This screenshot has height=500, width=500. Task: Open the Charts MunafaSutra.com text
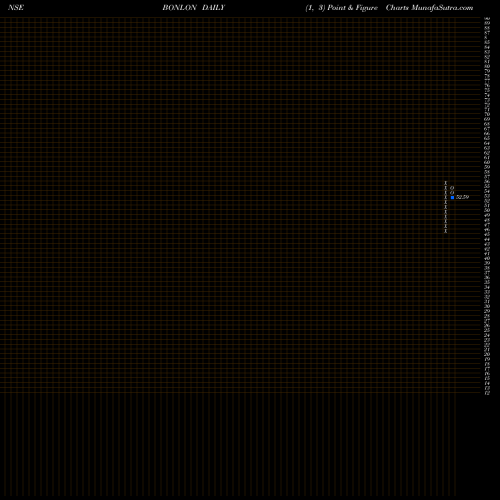429,8
